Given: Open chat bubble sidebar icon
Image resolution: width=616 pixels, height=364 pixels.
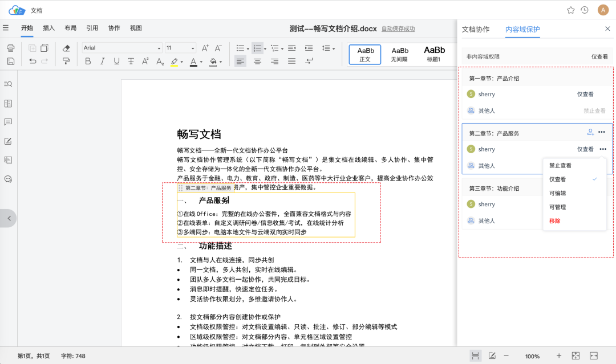Looking at the screenshot, I should click(8, 179).
